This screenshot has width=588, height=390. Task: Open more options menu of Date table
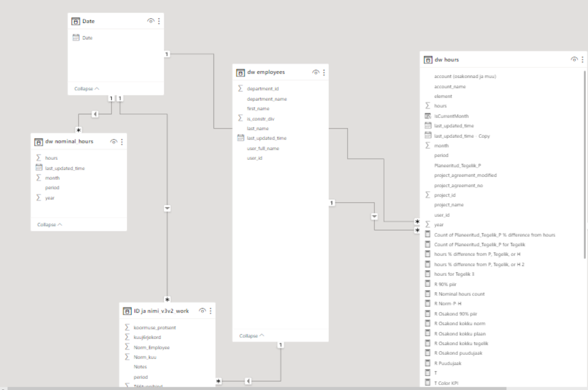(159, 21)
